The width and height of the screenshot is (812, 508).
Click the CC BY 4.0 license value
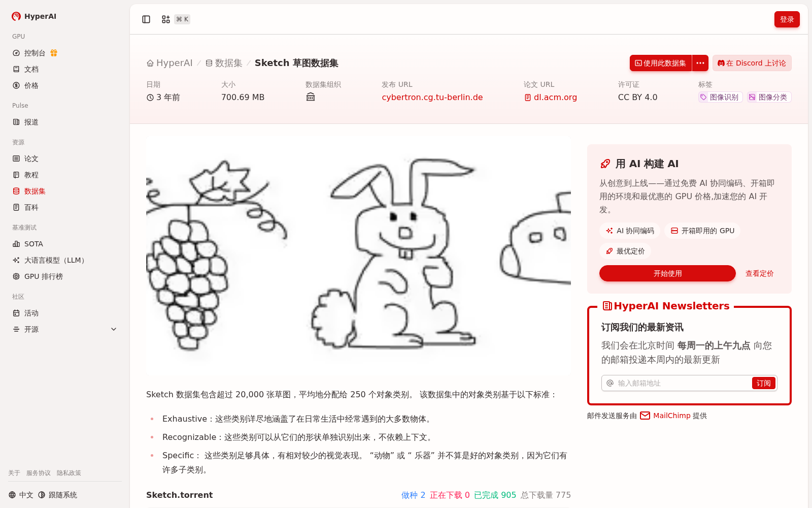pyautogui.click(x=637, y=97)
